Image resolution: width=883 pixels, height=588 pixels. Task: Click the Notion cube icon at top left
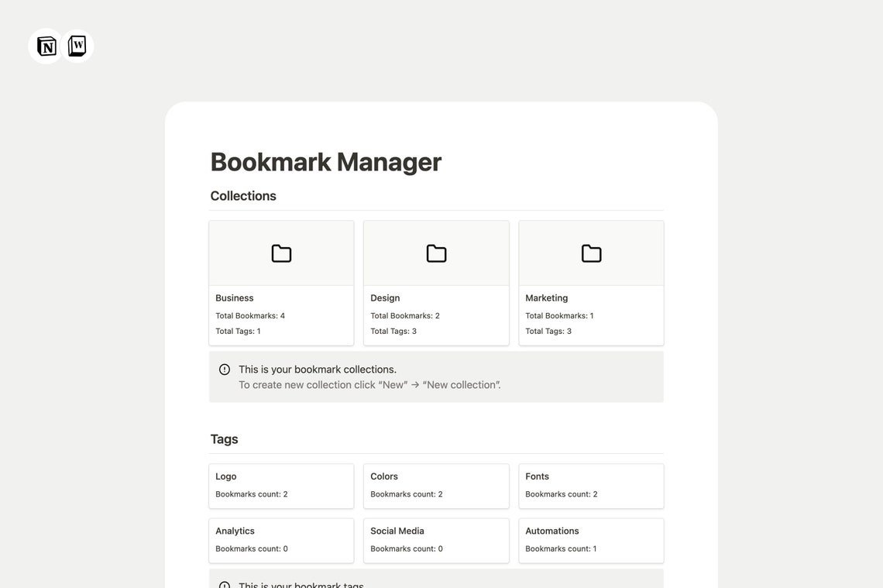coord(46,46)
